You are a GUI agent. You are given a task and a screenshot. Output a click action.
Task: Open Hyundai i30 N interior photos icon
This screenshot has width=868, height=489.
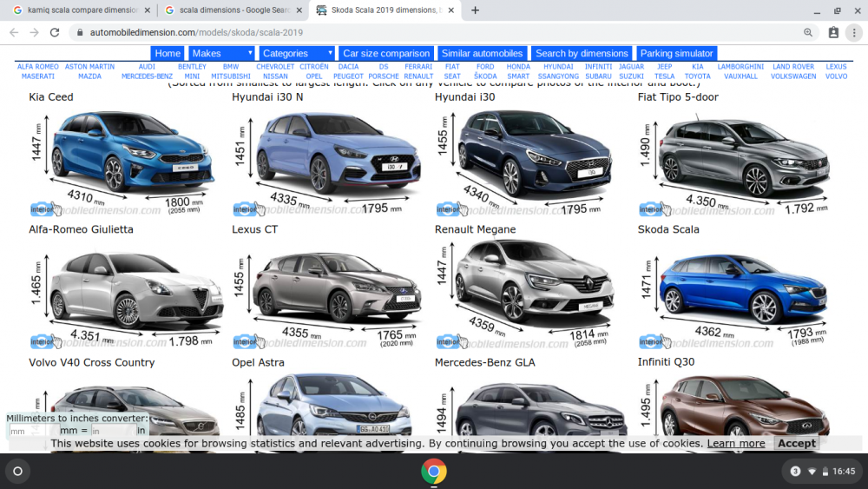click(248, 209)
